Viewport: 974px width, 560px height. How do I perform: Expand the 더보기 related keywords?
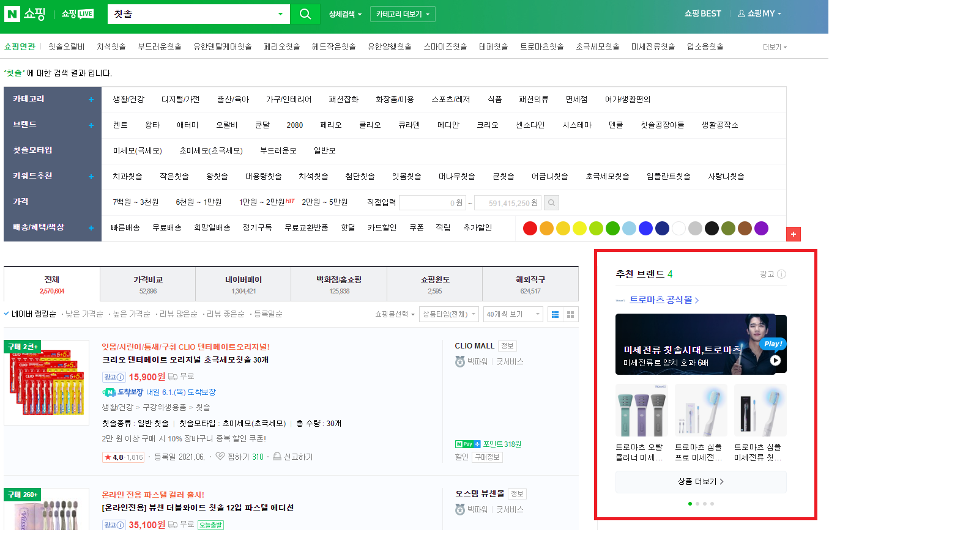(775, 47)
